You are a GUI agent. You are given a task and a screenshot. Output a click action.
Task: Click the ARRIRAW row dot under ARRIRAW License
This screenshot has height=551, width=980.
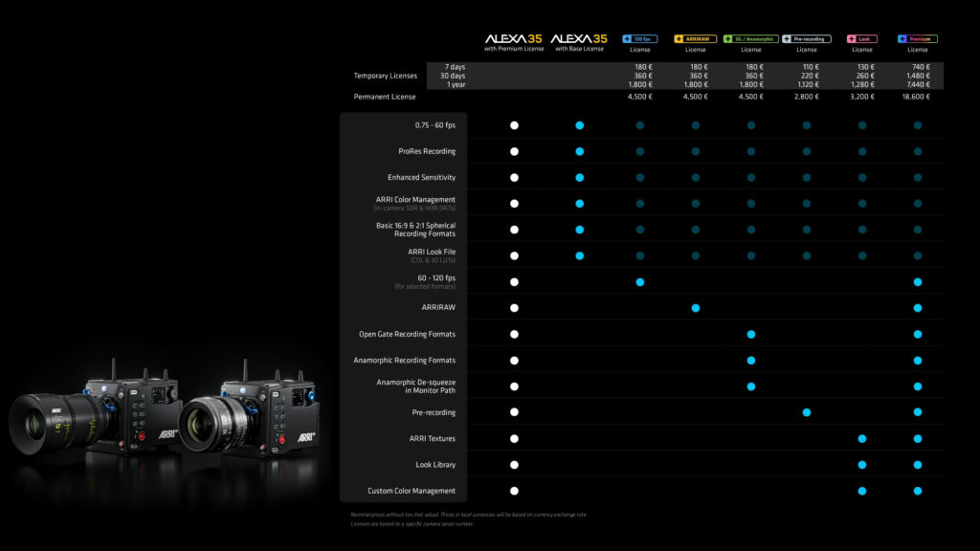click(696, 308)
